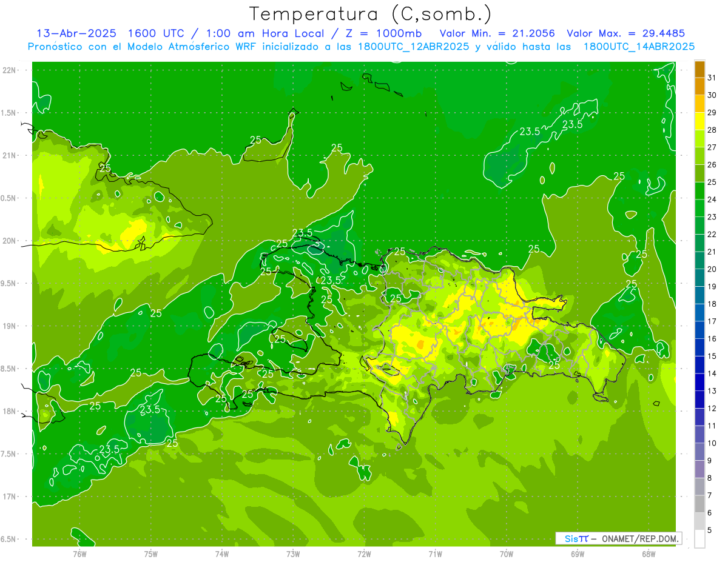Click the white swatch below 5 on the scale
The image size is (728, 562).
pos(699,539)
